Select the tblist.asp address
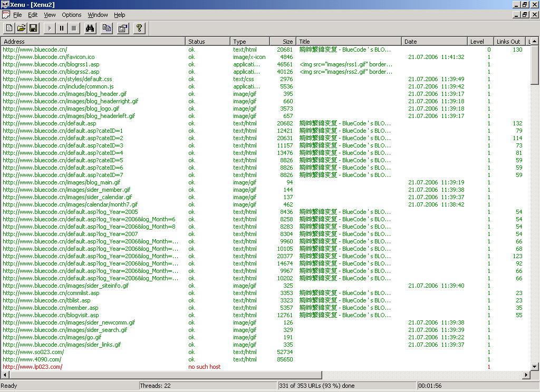 pos(46,300)
